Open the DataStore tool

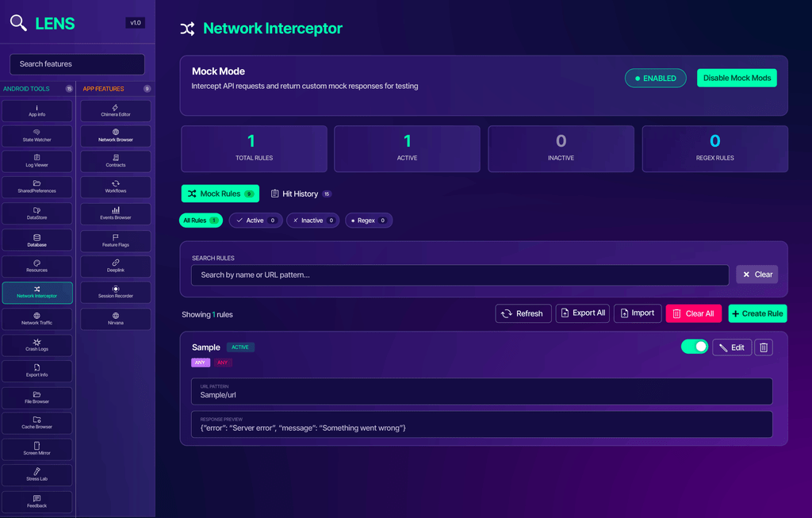point(36,213)
